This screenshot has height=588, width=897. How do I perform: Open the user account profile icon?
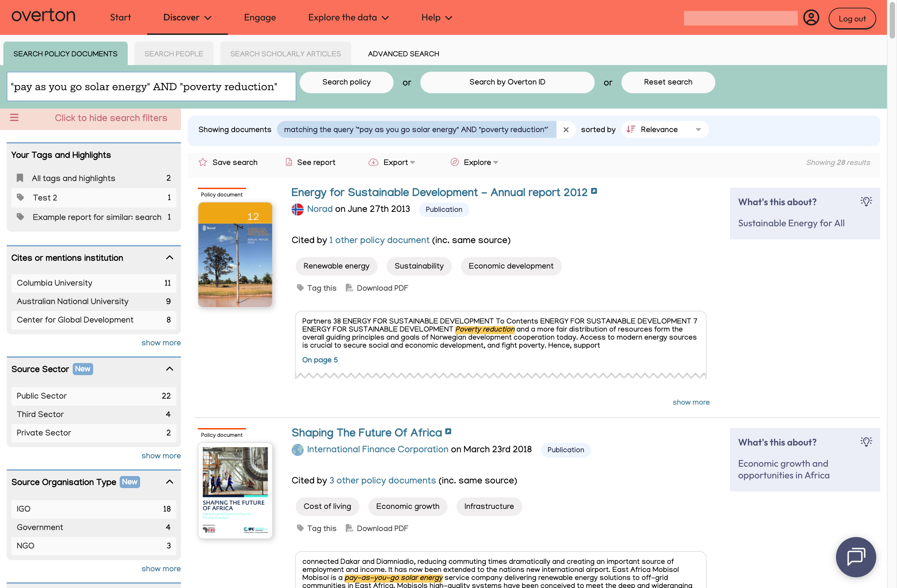pyautogui.click(x=811, y=18)
